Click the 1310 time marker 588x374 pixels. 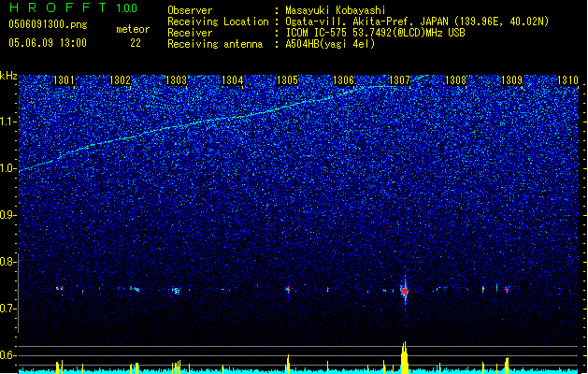567,80
